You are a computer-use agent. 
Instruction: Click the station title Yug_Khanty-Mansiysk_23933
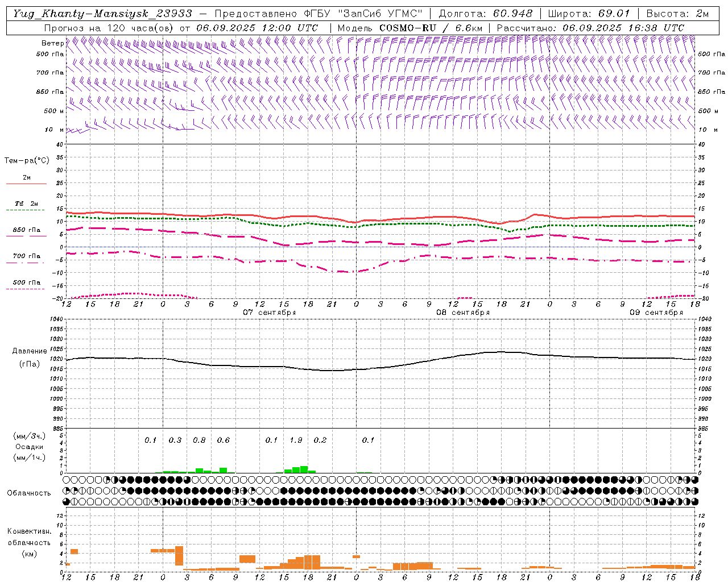tap(102, 14)
